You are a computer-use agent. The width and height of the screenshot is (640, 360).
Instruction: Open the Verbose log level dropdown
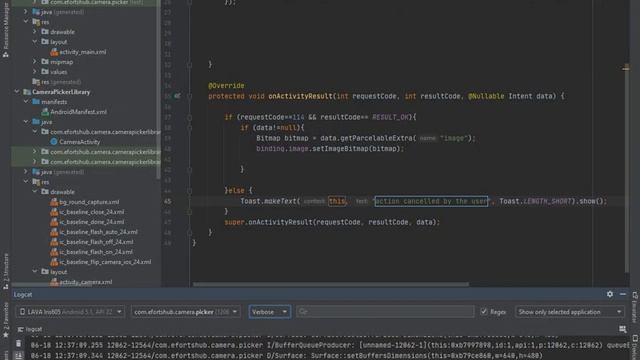click(269, 312)
